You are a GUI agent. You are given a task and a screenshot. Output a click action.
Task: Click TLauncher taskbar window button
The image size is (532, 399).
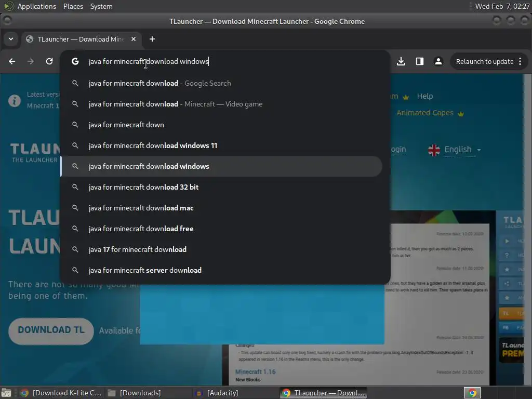(x=324, y=393)
